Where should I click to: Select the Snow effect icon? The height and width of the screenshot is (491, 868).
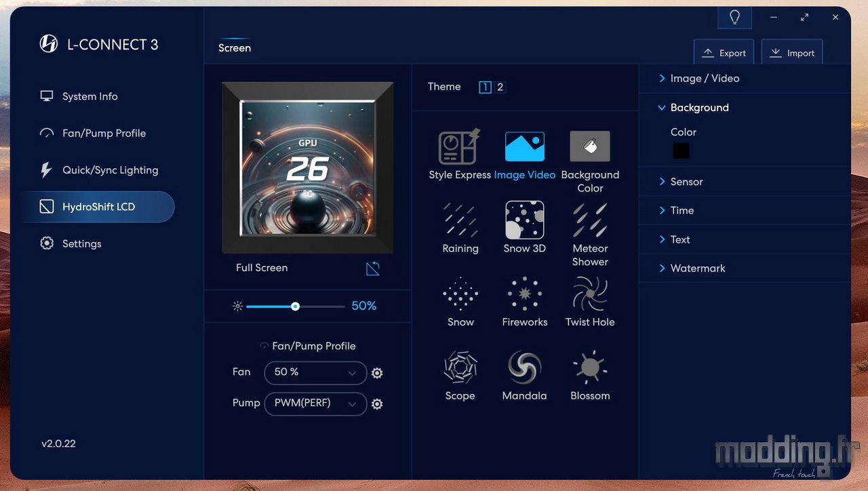click(460, 294)
